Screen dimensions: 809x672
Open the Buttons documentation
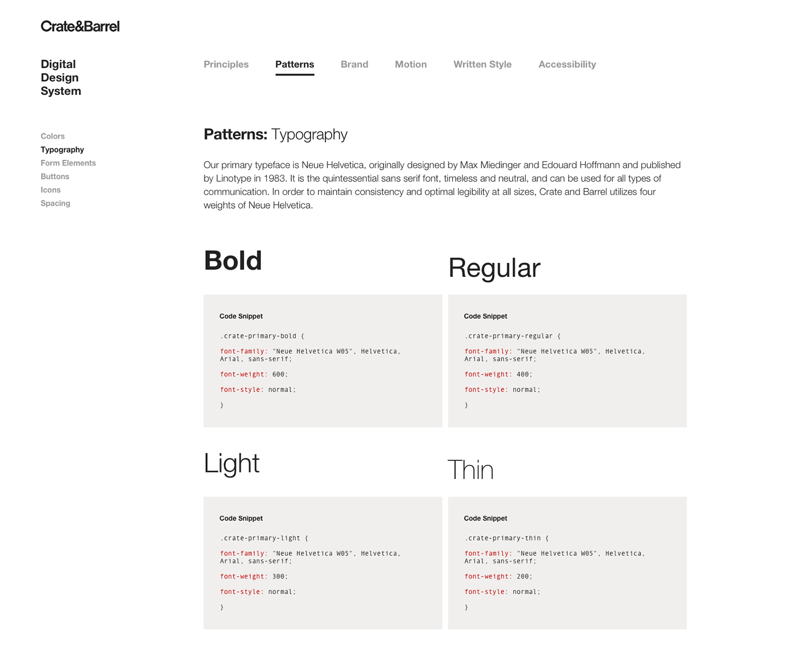point(55,176)
